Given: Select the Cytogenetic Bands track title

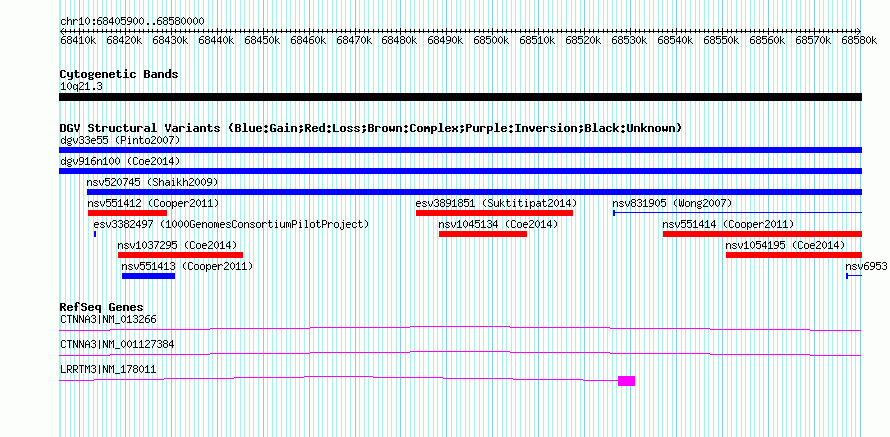Looking at the screenshot, I should click(x=119, y=74).
